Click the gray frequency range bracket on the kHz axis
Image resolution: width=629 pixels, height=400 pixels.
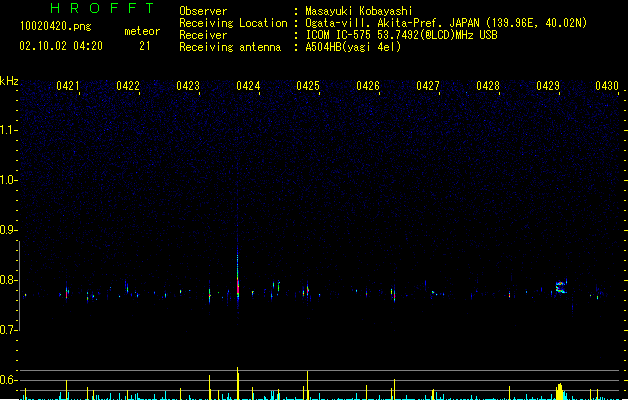click(x=19, y=286)
